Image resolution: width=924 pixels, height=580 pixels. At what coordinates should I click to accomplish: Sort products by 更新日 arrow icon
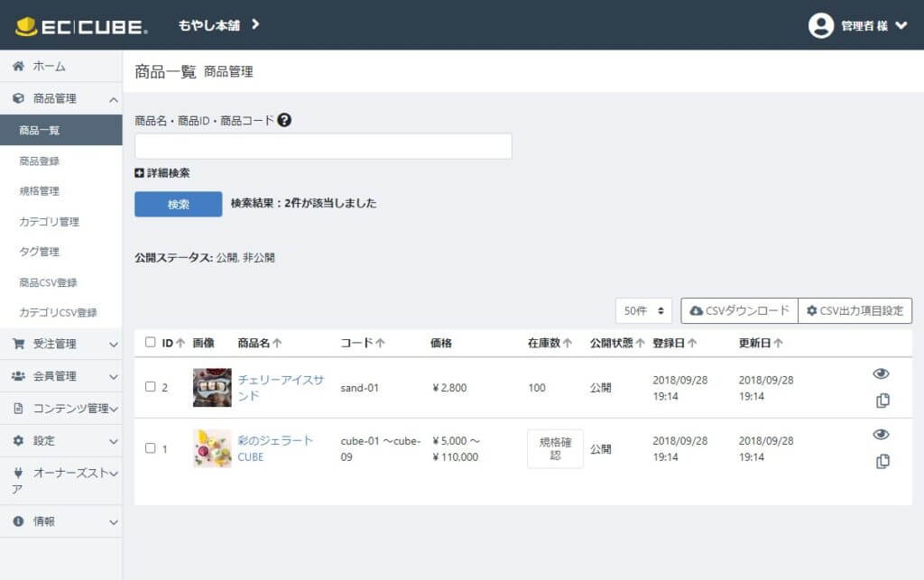pyautogui.click(x=778, y=343)
